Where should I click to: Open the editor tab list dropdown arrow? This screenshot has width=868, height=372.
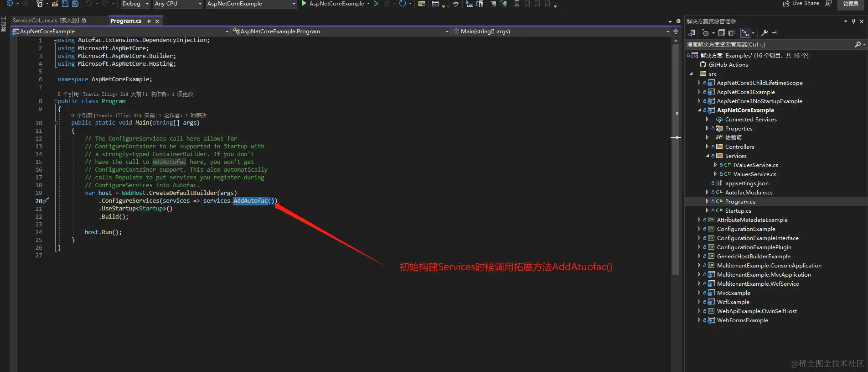tap(670, 21)
